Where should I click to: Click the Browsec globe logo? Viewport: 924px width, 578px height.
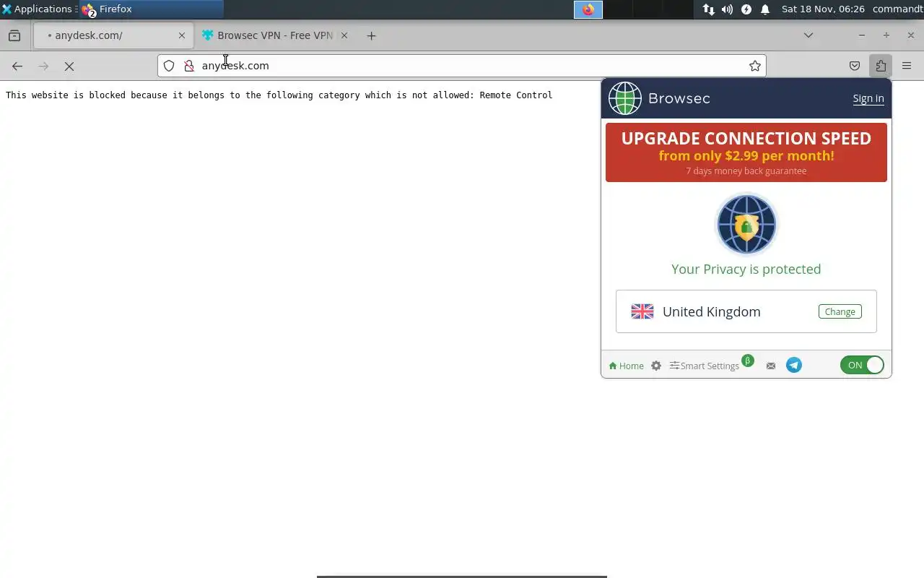tap(625, 98)
